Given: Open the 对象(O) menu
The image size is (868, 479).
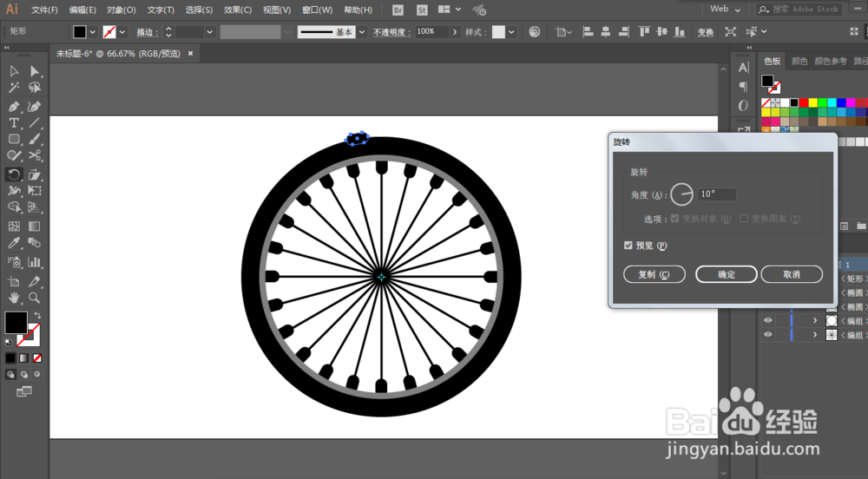Looking at the screenshot, I should (122, 10).
